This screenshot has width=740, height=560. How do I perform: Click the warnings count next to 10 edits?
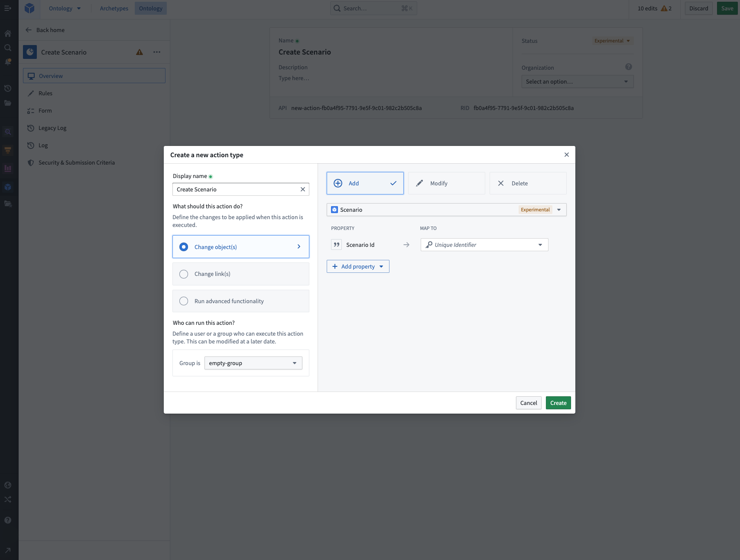click(666, 8)
